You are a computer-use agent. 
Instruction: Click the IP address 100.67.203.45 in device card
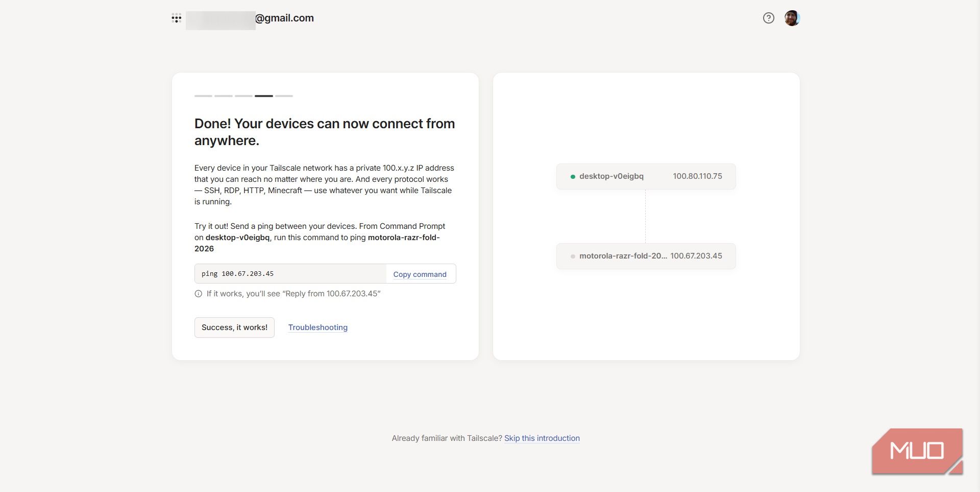(x=696, y=256)
